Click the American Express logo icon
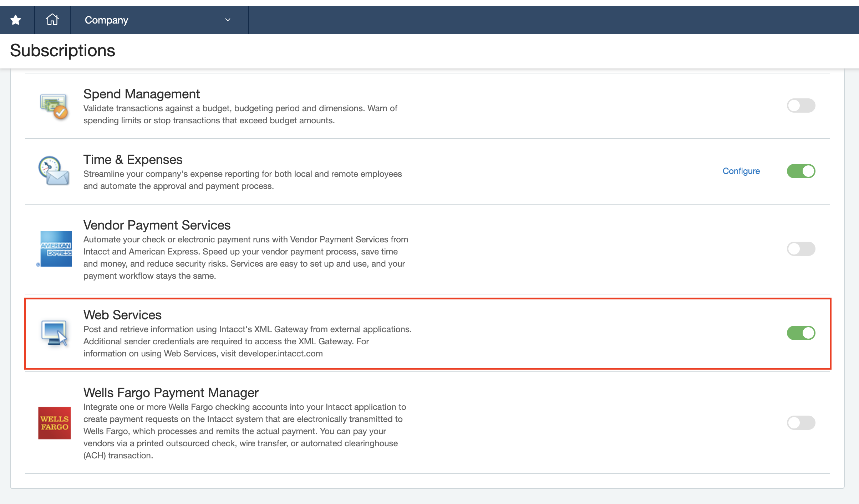The height and width of the screenshot is (504, 859). [56, 249]
